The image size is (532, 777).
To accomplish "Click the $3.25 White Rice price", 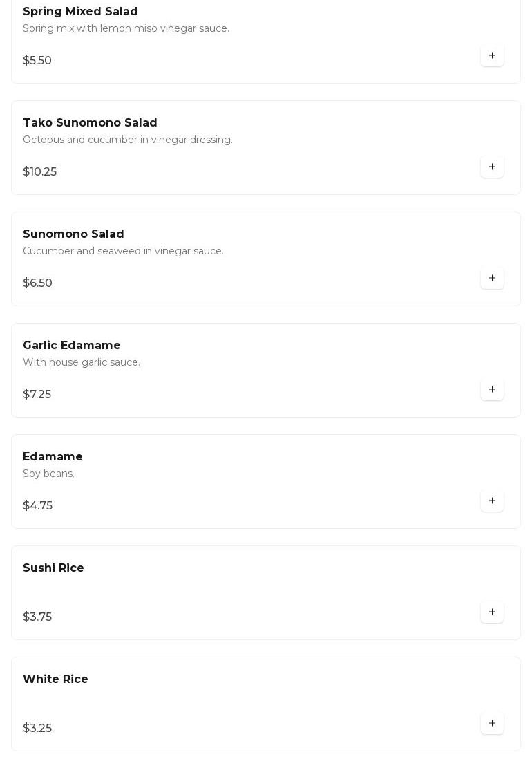I will click(37, 729).
